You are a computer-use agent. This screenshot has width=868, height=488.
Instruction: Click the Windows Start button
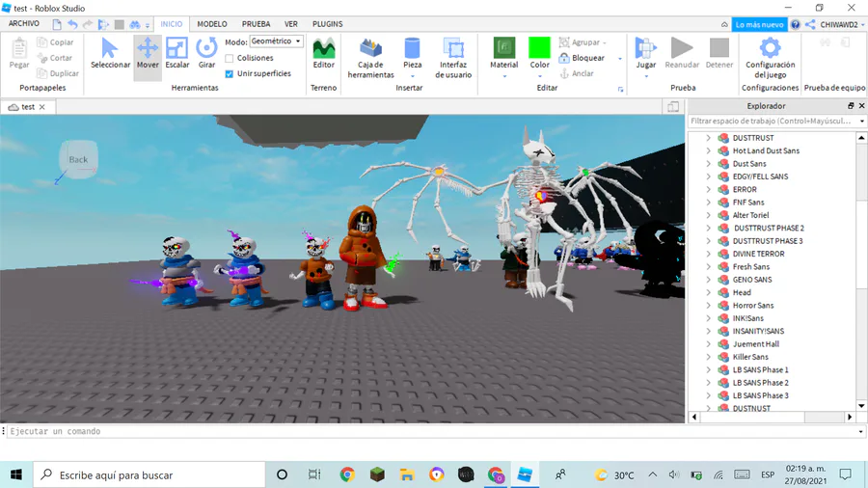[16, 474]
